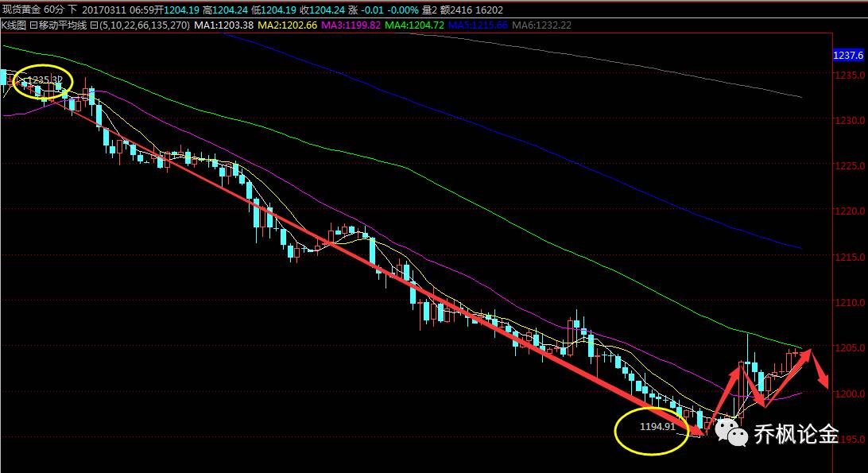Click the 1200.0 price axis label
Viewport: 868px width, 473px height.
pos(851,394)
